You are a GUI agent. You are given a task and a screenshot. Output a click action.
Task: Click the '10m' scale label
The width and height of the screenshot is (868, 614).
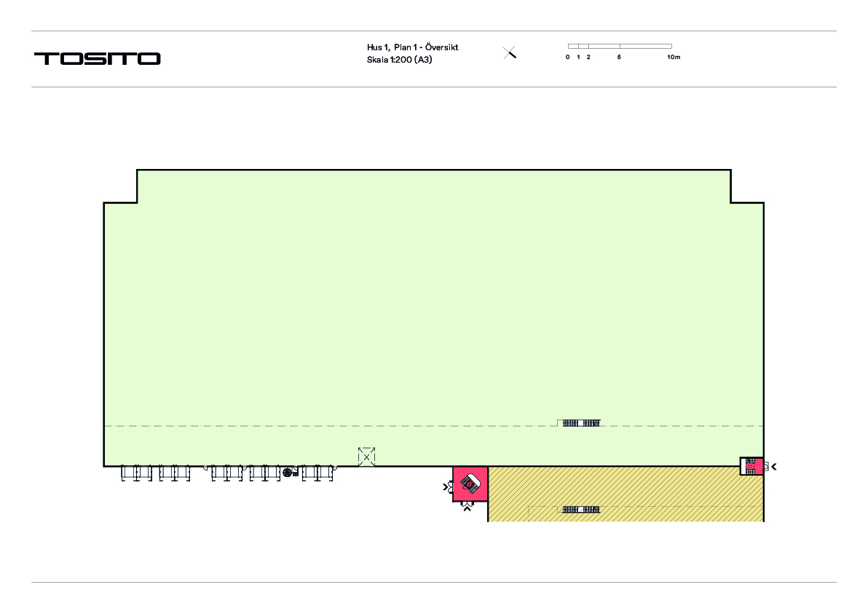pos(674,57)
